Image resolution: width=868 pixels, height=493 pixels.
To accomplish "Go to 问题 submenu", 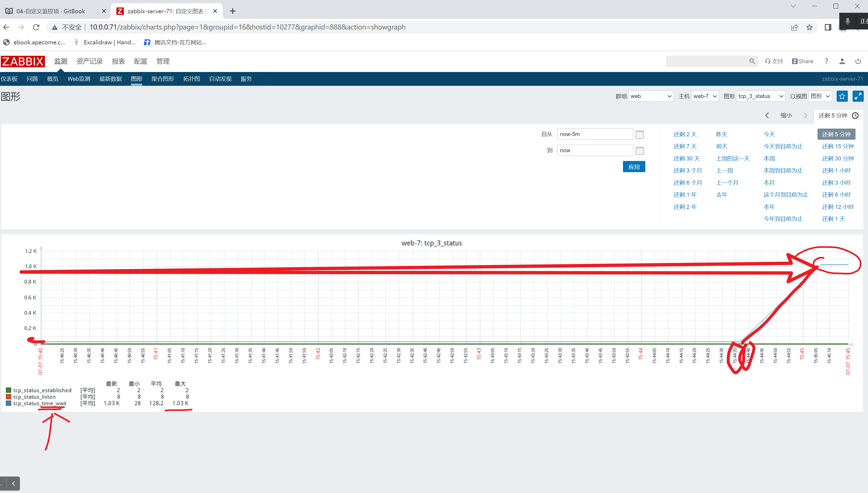I will (x=32, y=79).
